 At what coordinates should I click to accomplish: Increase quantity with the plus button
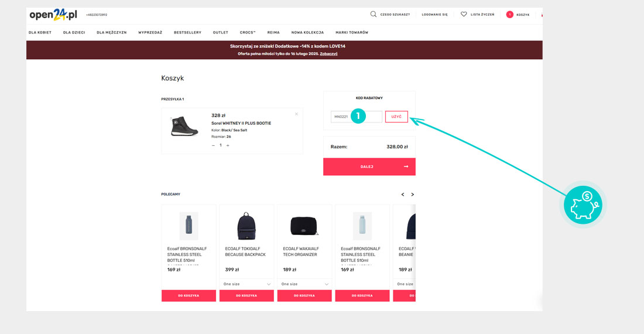coord(228,145)
